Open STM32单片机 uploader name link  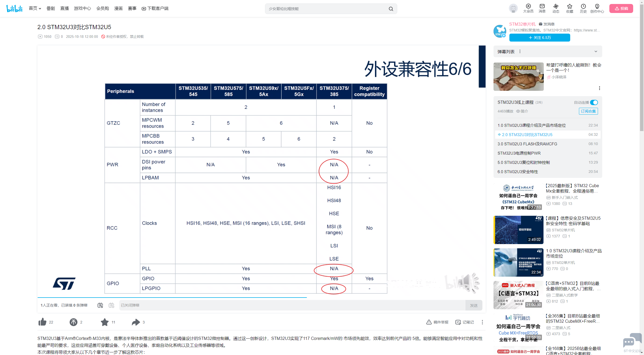pos(522,24)
